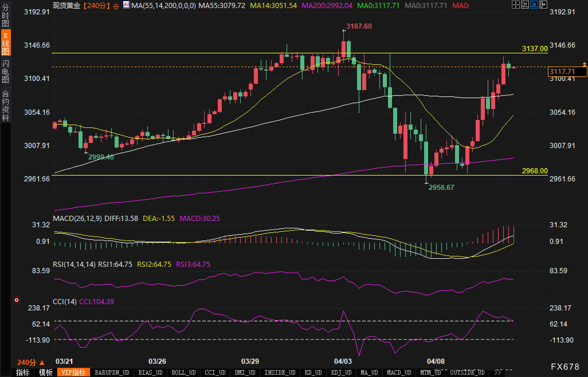This screenshot has height=377, width=588.
Task: Click the 指标 button
Action: coord(23,372)
